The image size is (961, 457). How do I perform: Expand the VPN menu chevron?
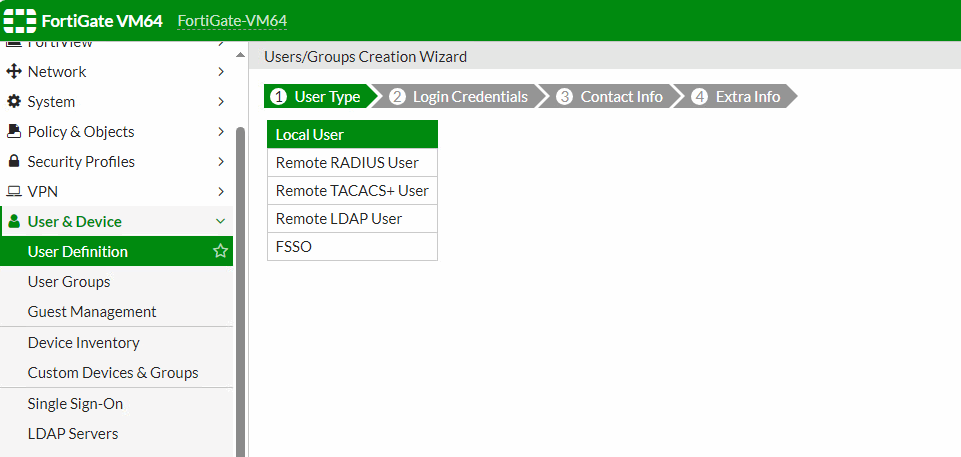click(x=221, y=192)
